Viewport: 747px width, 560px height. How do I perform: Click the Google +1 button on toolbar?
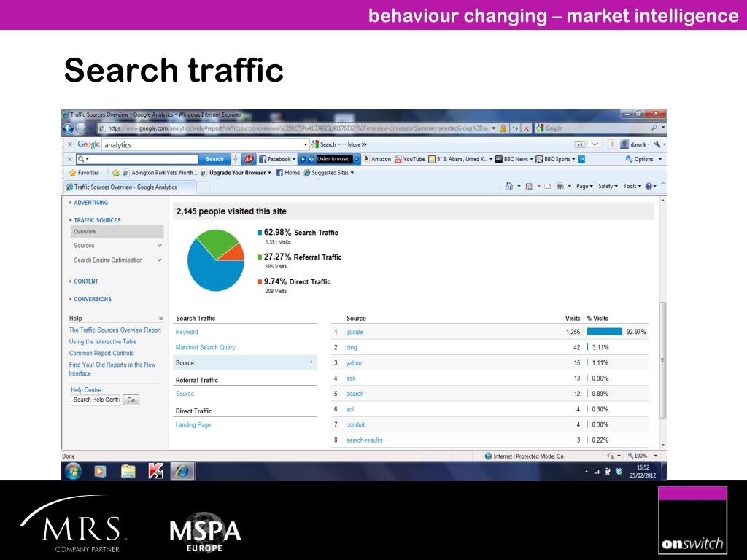point(580,144)
